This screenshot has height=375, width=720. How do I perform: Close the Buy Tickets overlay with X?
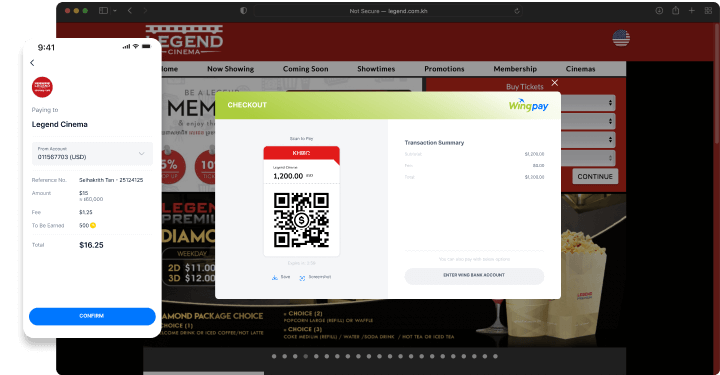point(555,83)
